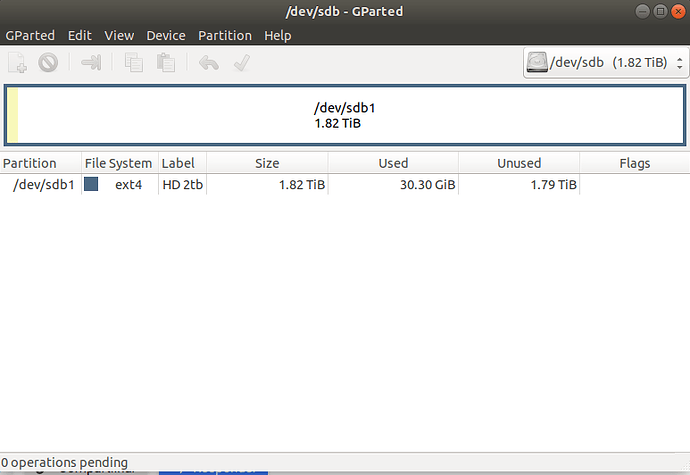Click the Paste partition toolbar icon
The height and width of the screenshot is (475, 690).
pos(166,63)
